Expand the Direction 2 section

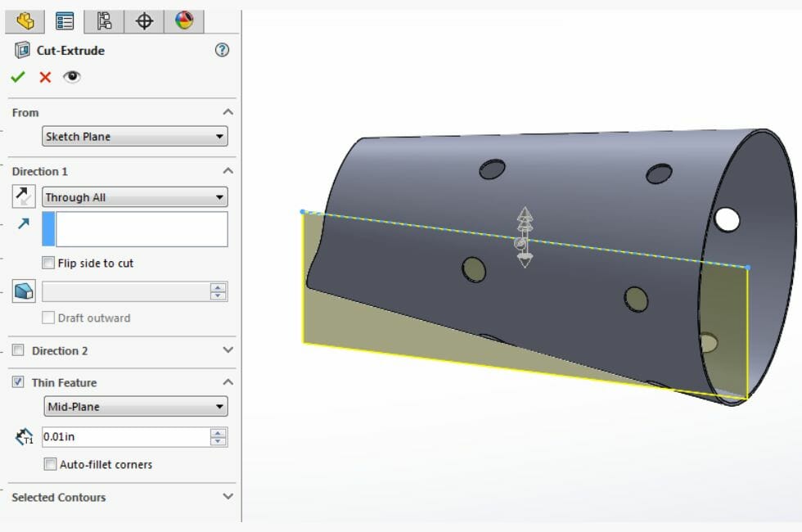pos(229,350)
